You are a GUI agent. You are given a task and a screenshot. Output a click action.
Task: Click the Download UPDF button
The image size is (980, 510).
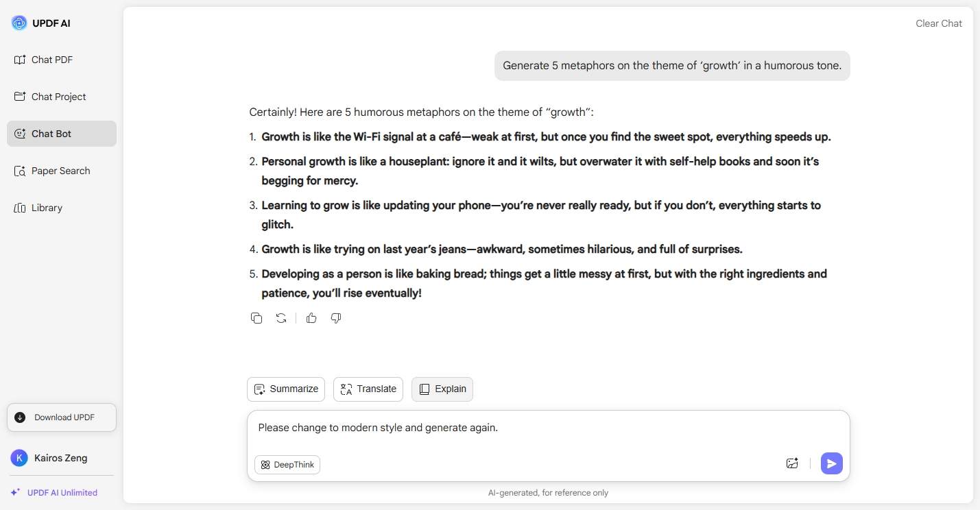[x=62, y=417]
